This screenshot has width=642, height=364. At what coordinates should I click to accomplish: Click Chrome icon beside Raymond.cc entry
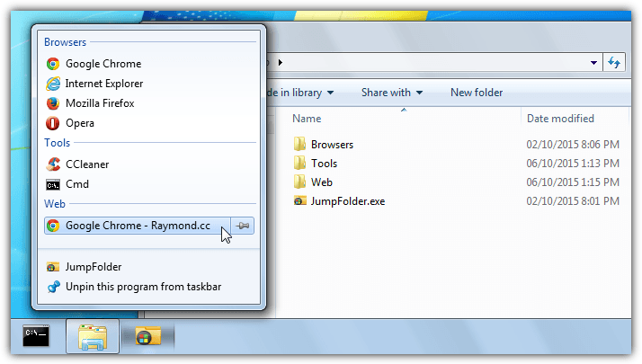(x=53, y=226)
